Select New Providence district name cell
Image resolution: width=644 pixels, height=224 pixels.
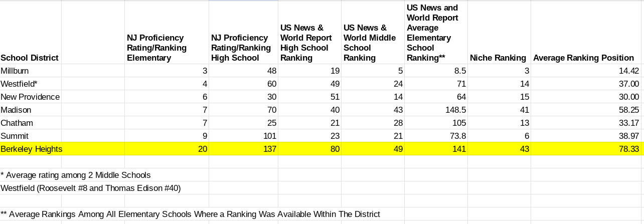coord(30,97)
